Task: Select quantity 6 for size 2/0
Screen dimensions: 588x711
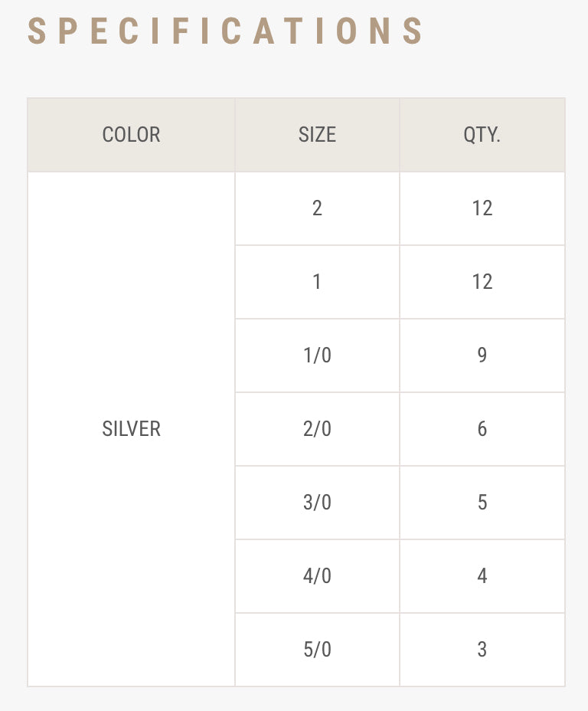Action: tap(482, 429)
